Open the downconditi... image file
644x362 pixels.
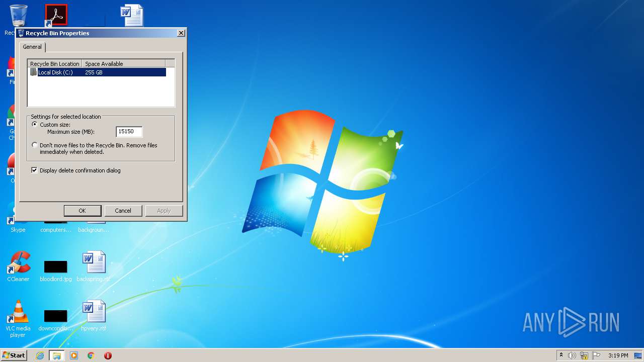pos(55,320)
